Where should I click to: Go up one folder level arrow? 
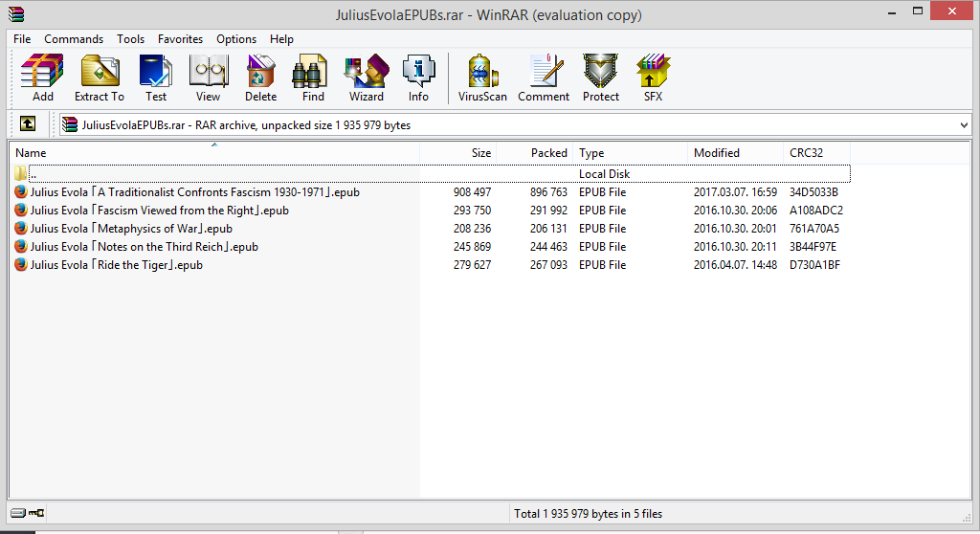point(28,123)
